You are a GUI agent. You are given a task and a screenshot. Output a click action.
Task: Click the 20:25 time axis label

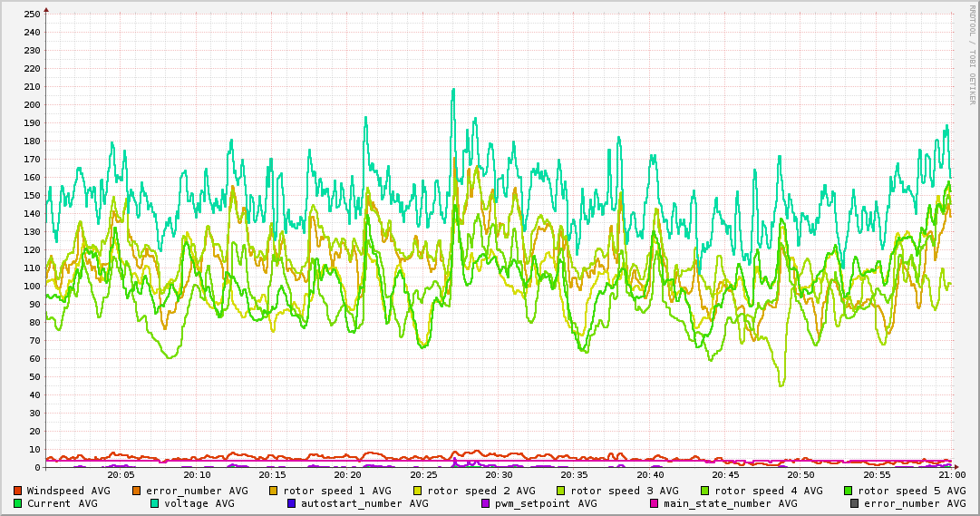click(x=423, y=474)
